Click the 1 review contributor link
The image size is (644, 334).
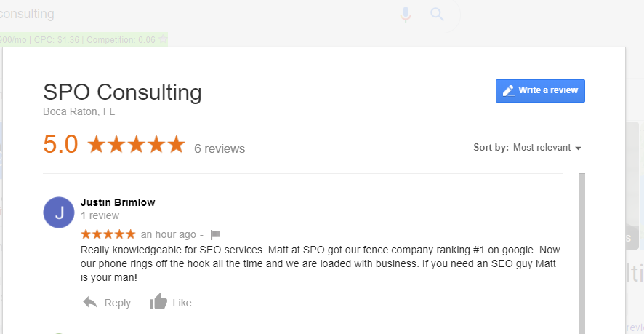[x=100, y=215]
